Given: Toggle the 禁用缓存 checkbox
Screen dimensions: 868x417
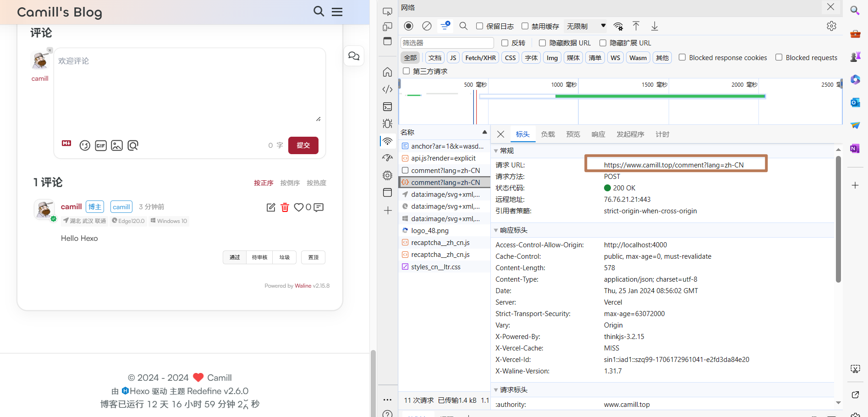Looking at the screenshot, I should coord(525,26).
